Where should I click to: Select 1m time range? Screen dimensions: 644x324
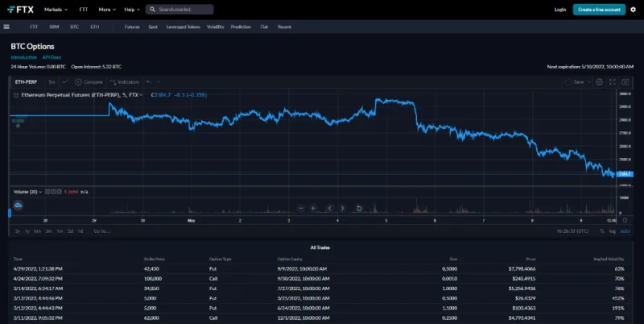(x=60, y=231)
